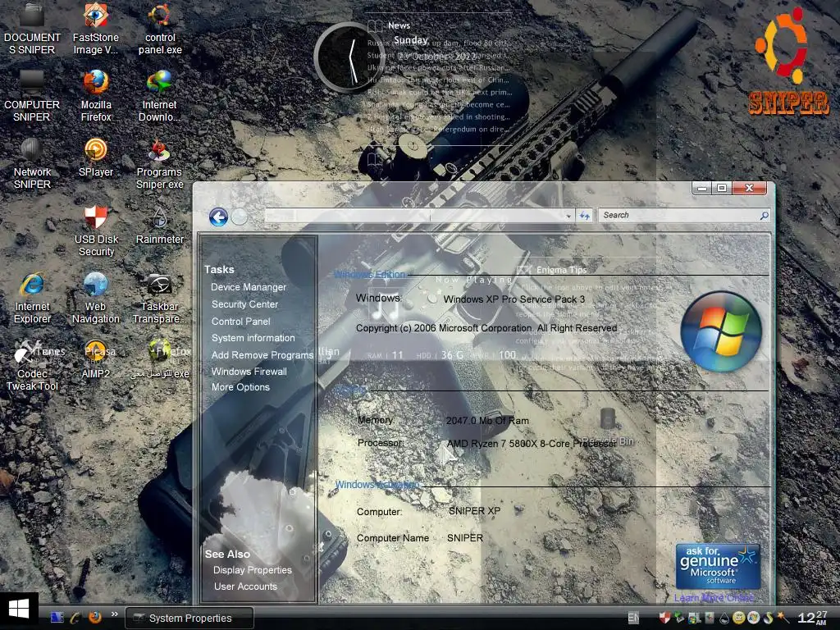This screenshot has height=630, width=840.
Task: Open the COMPUTER SNIPER desktop icon
Action: point(32,97)
